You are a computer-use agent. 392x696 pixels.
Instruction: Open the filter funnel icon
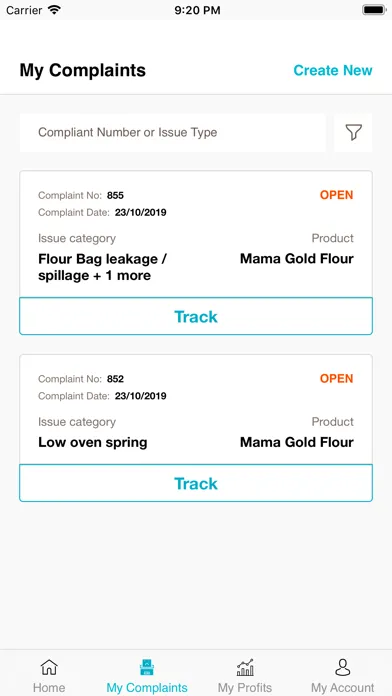click(x=353, y=132)
